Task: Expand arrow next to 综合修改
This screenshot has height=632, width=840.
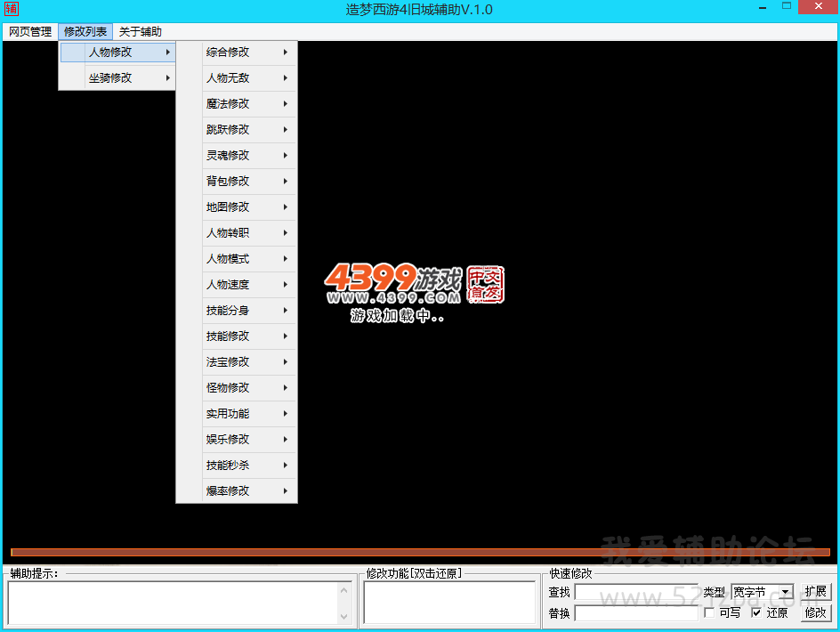Action: (x=286, y=52)
